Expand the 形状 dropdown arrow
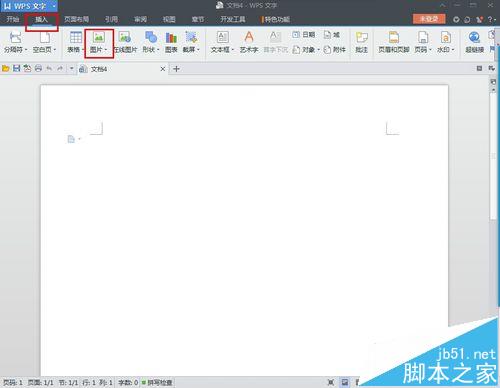 tap(158, 50)
